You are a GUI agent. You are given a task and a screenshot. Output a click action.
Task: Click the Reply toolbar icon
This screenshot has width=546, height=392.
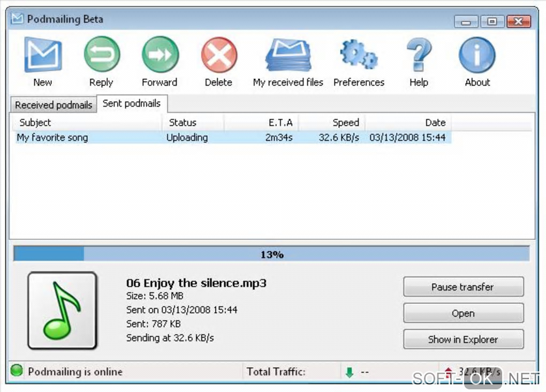click(x=102, y=55)
